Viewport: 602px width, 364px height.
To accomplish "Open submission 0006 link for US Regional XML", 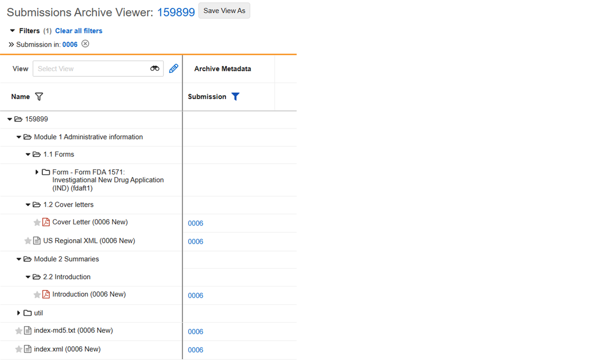I will (195, 241).
